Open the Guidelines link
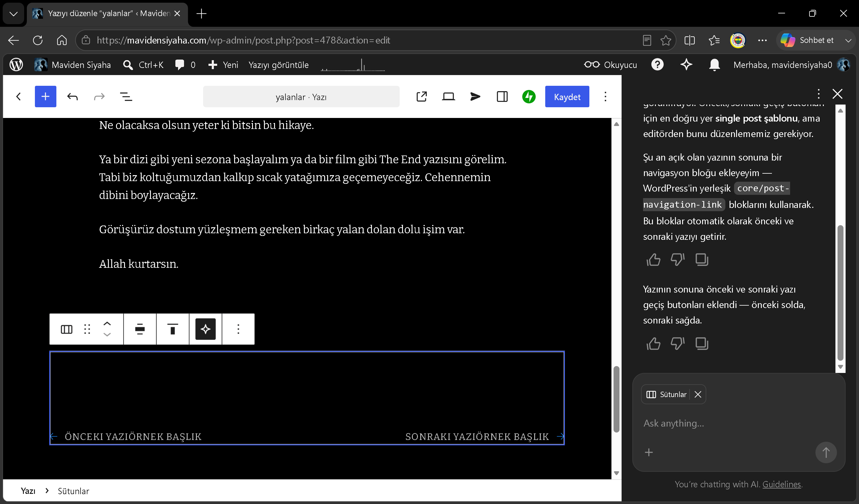Viewport: 859px width, 504px height. tap(781, 484)
